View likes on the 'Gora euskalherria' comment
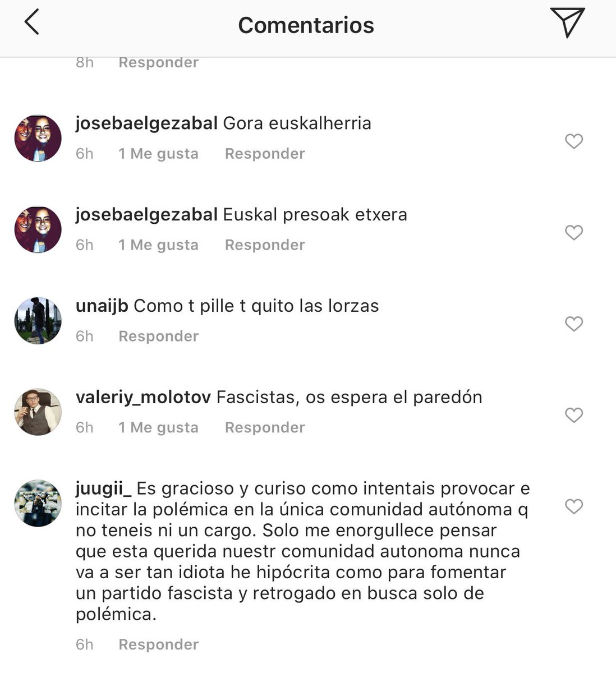616x673 pixels. coord(158,154)
